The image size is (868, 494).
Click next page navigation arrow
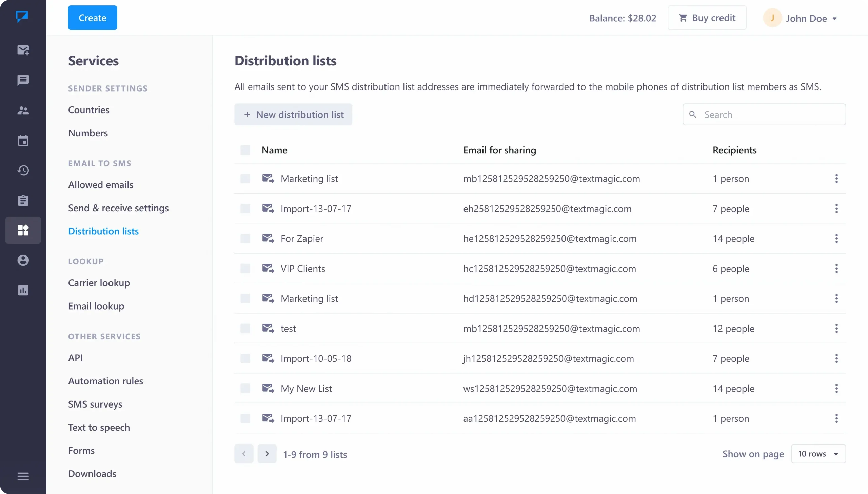[267, 453]
